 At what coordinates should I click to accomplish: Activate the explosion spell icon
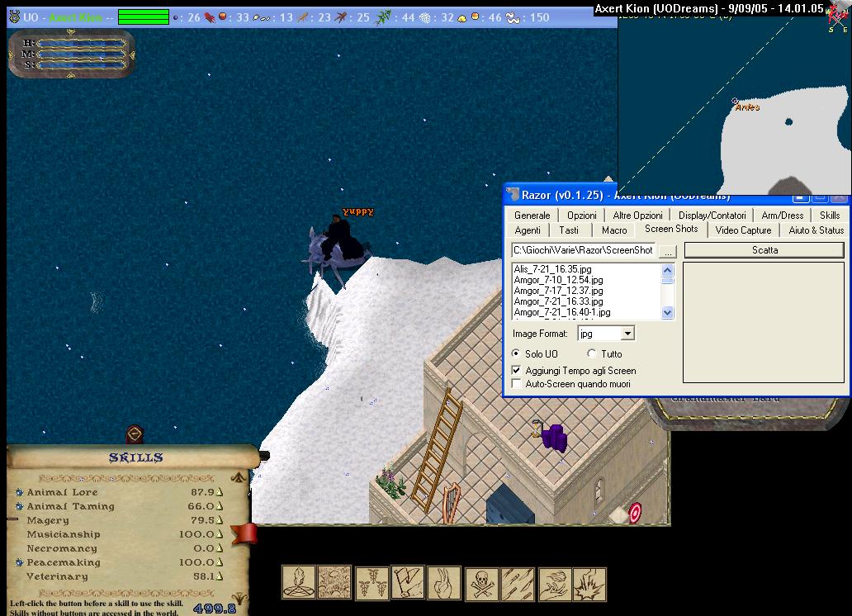coord(589,584)
